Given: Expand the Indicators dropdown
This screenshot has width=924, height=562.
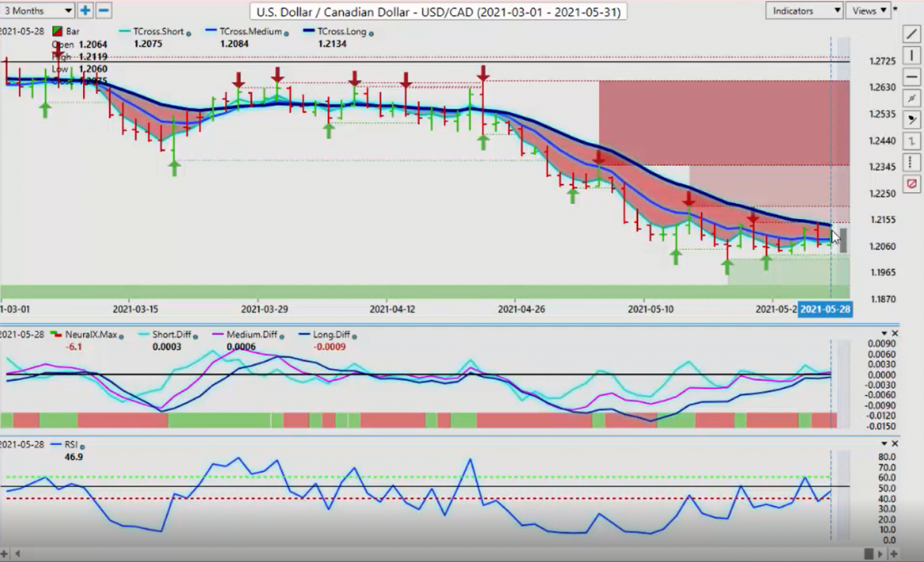Looking at the screenshot, I should (x=805, y=11).
